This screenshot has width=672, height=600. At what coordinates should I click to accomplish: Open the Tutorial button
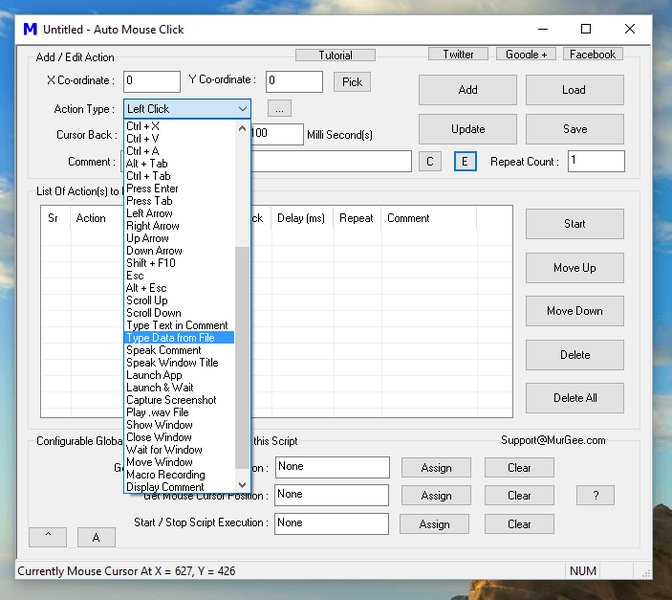pos(335,55)
